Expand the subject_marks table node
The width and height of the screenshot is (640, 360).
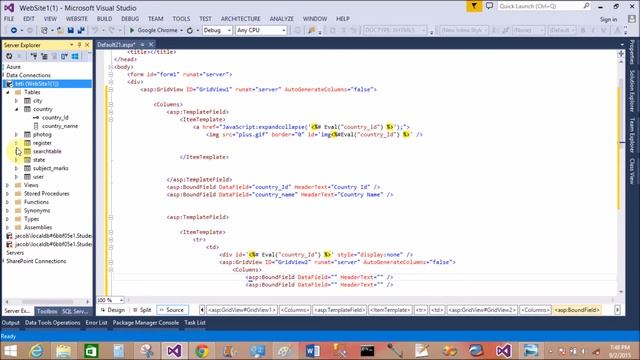click(16, 168)
